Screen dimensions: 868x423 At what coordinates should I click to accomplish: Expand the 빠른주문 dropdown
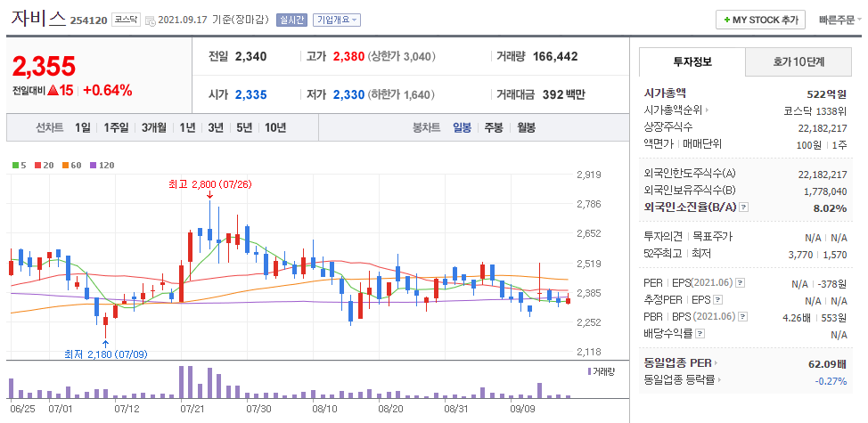pyautogui.click(x=840, y=20)
